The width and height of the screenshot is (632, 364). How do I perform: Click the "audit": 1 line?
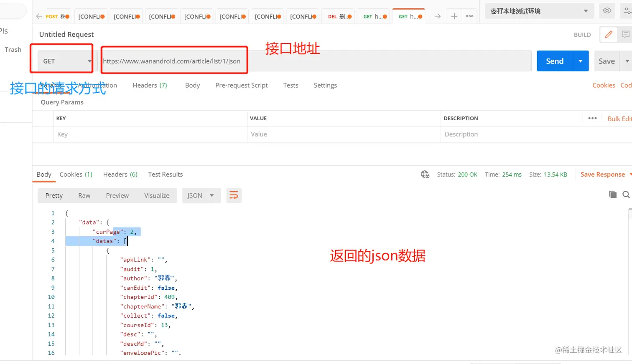point(139,269)
